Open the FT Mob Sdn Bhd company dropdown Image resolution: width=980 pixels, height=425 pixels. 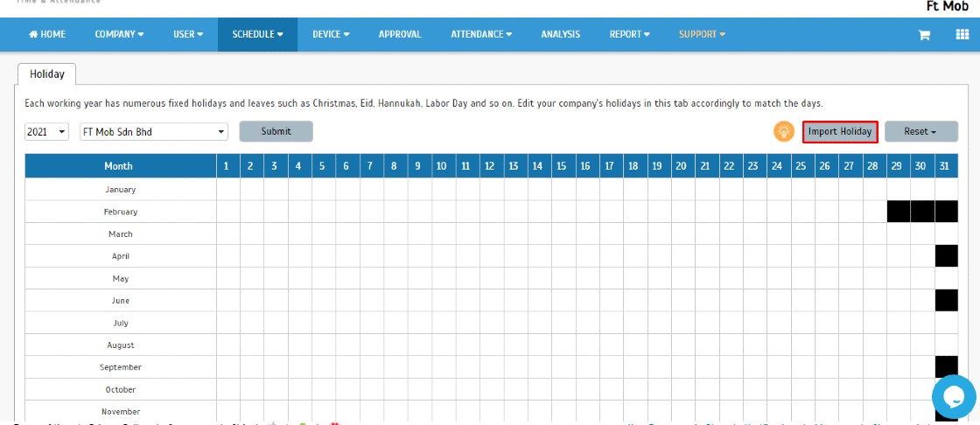[154, 132]
